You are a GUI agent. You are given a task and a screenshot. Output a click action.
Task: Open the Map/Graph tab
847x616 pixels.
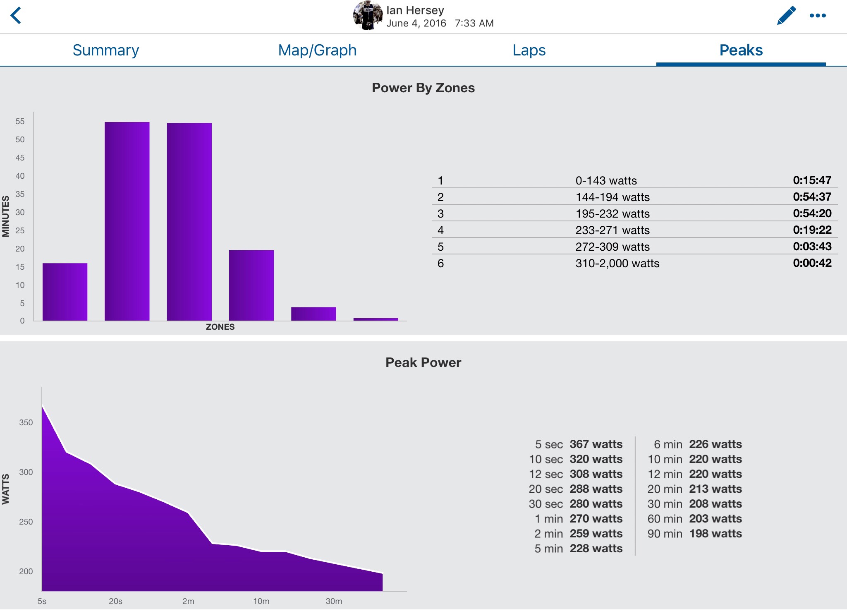pos(317,50)
